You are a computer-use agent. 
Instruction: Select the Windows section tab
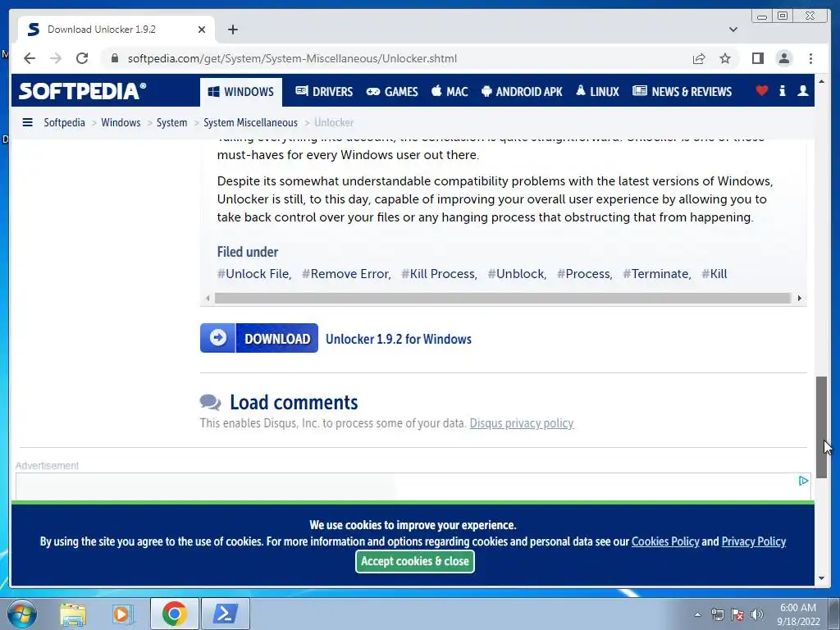[240, 92]
